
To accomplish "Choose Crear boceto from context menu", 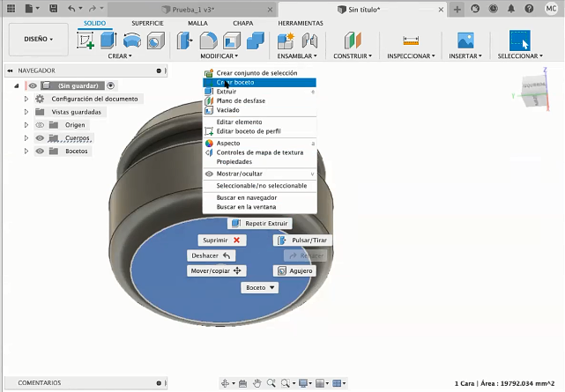I will coord(259,83).
